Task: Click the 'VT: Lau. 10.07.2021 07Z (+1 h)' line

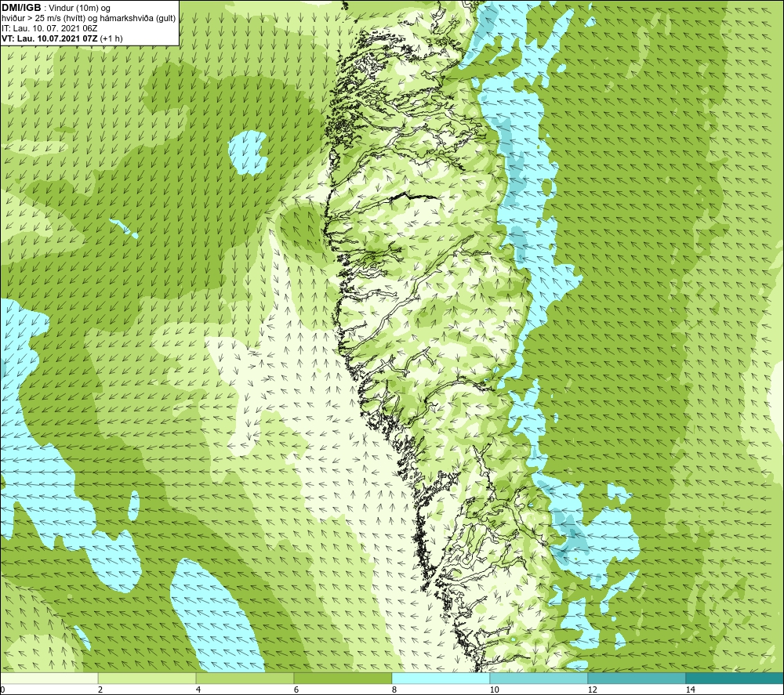Action: (x=62, y=38)
